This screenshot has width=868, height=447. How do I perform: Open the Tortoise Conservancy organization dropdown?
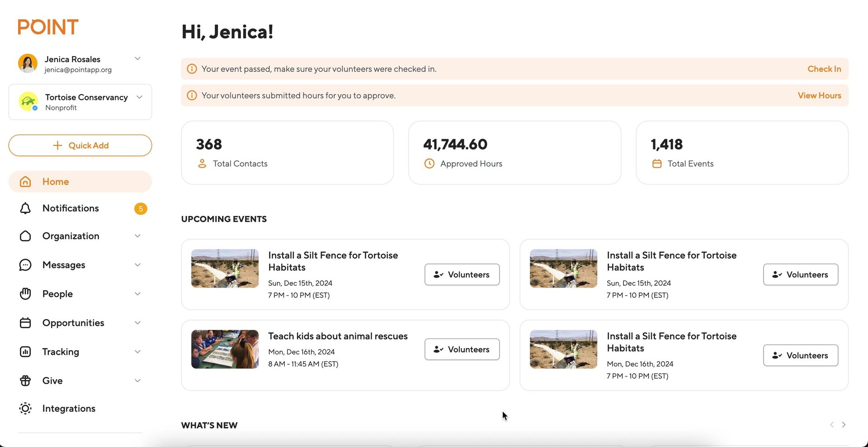click(x=139, y=98)
